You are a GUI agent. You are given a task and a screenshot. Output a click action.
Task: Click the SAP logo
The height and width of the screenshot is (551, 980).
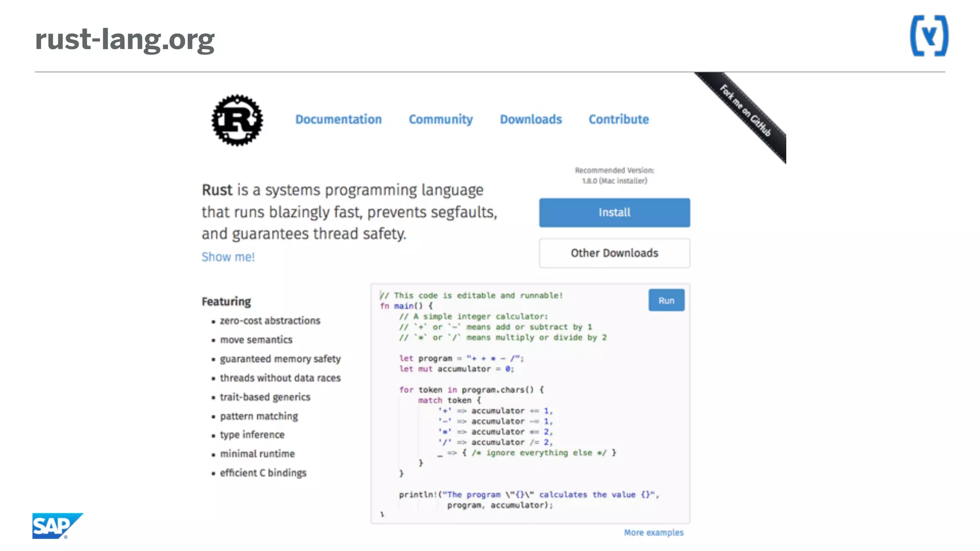tap(57, 526)
